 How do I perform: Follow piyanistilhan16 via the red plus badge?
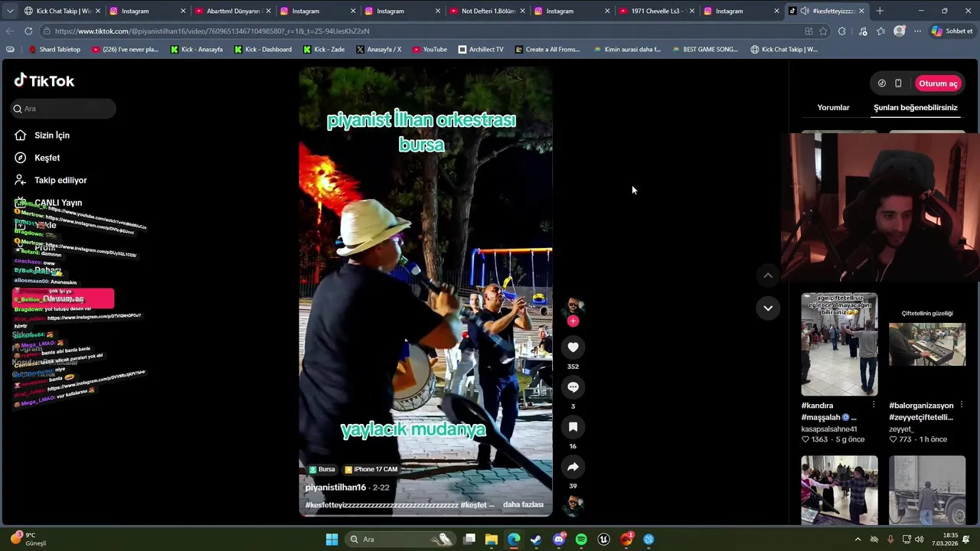573,321
